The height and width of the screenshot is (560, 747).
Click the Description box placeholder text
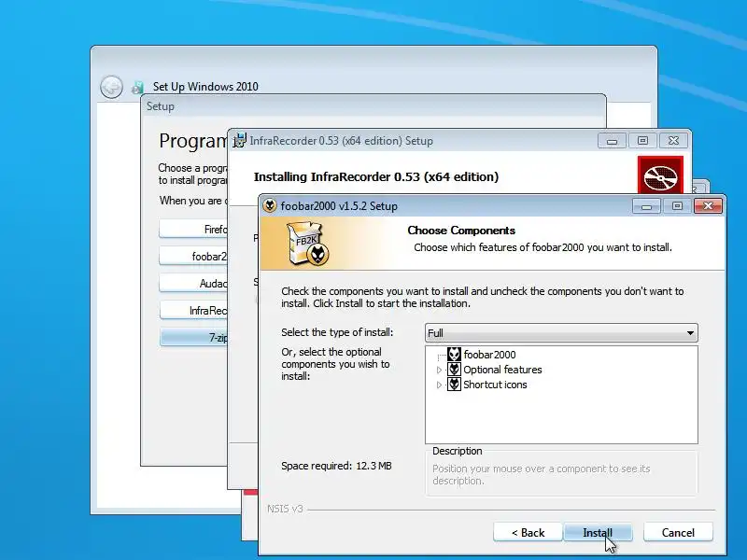pyautogui.click(x=542, y=475)
